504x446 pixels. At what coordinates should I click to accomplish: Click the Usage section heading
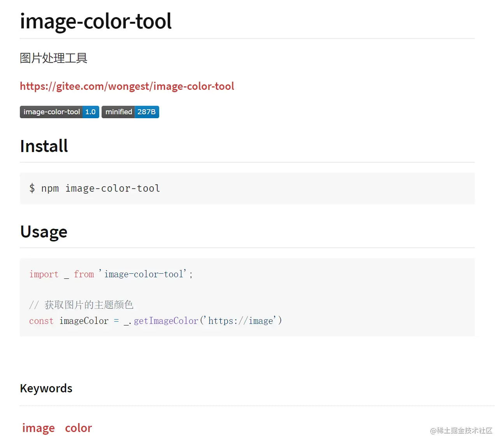click(x=44, y=232)
